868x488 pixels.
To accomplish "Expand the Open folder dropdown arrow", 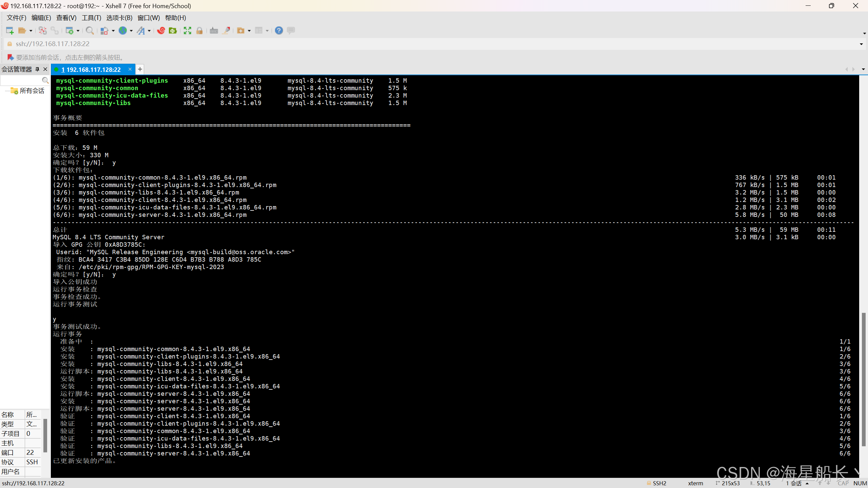I will click(31, 31).
